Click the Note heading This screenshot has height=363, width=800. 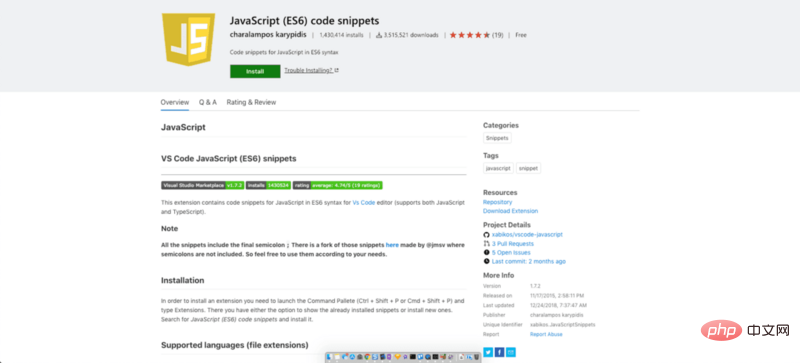[x=169, y=229]
